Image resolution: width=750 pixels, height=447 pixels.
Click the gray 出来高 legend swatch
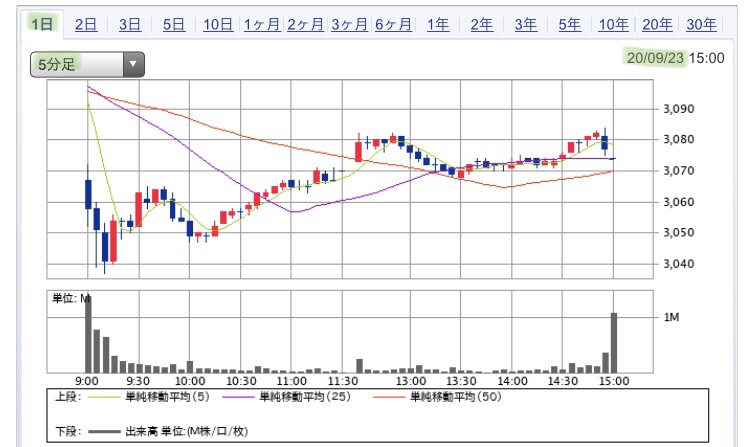tap(104, 432)
